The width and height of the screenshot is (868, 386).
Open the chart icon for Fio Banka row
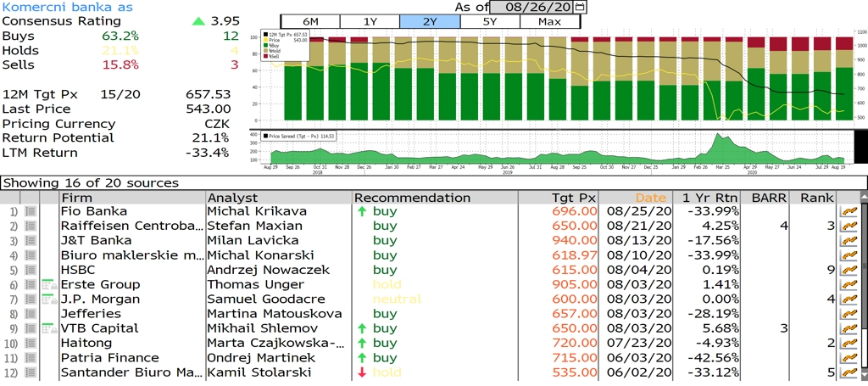pyautogui.click(x=848, y=211)
